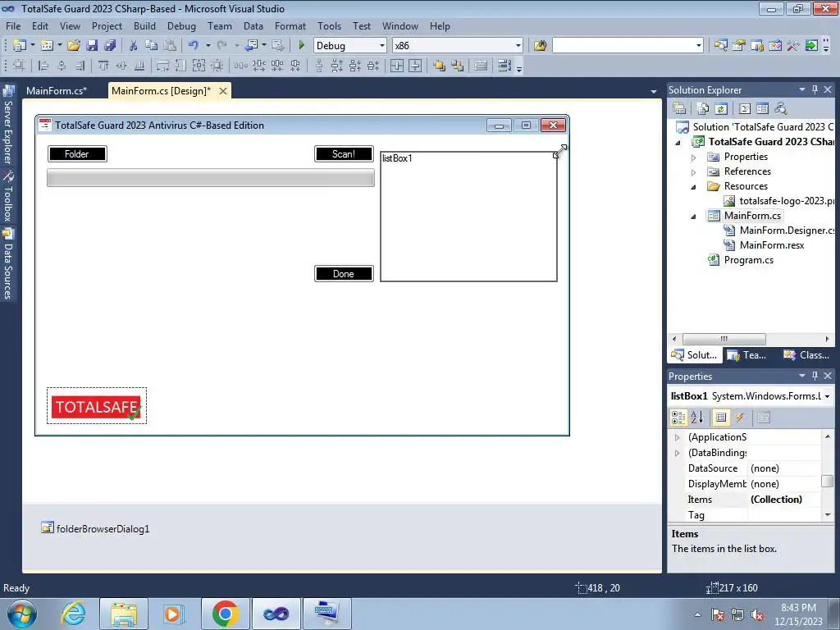Collapse the MainForm.cs node

[x=693, y=217]
